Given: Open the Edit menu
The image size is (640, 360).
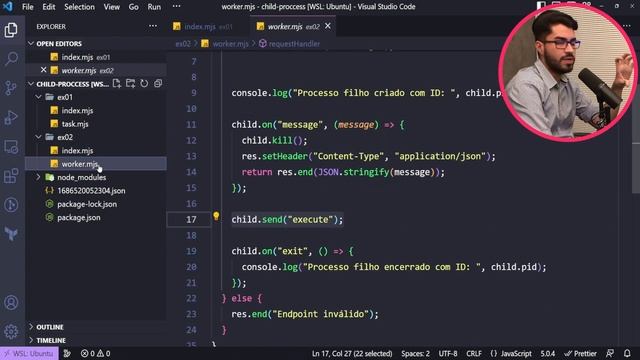Looking at the screenshot, I should (x=49, y=7).
